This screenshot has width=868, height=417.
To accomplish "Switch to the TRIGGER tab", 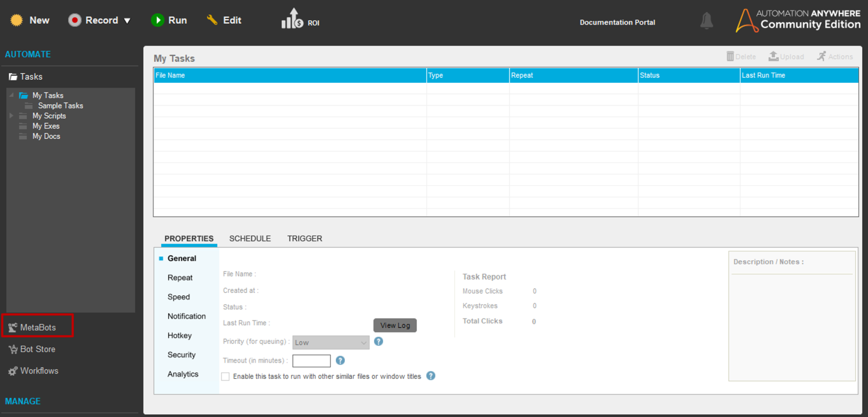I will pos(304,238).
